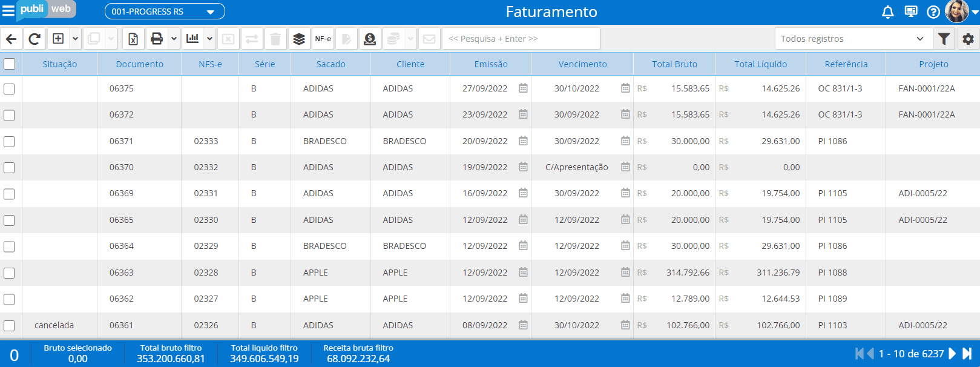The height and width of the screenshot is (367, 980).
Task: Open the due date calendar for document 06371
Action: click(x=625, y=141)
